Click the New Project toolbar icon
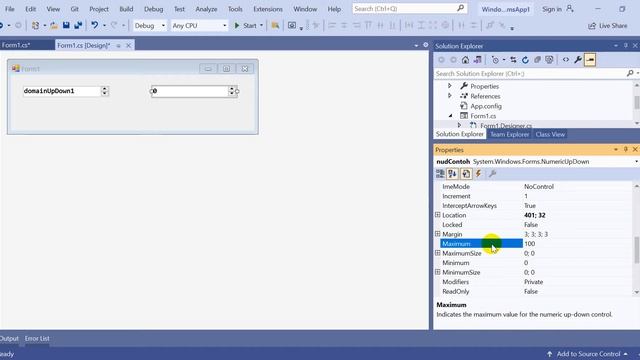The image size is (640, 360). (36, 25)
